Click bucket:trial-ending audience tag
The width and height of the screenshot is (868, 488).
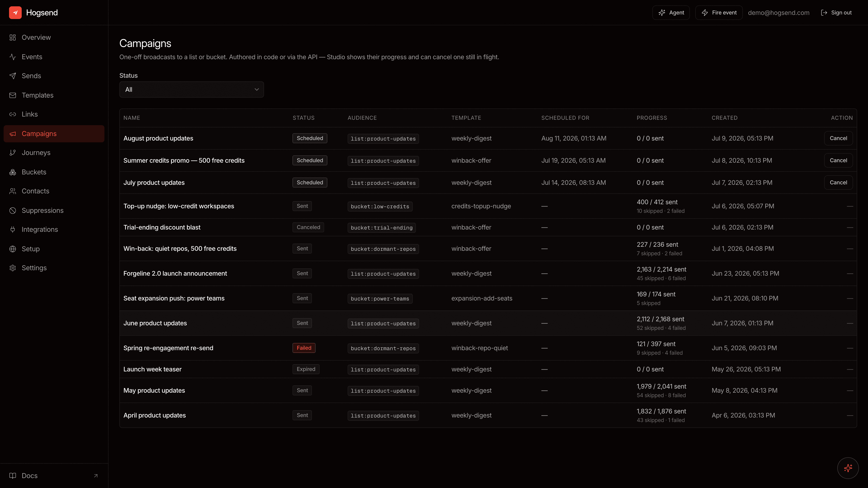coord(381,228)
